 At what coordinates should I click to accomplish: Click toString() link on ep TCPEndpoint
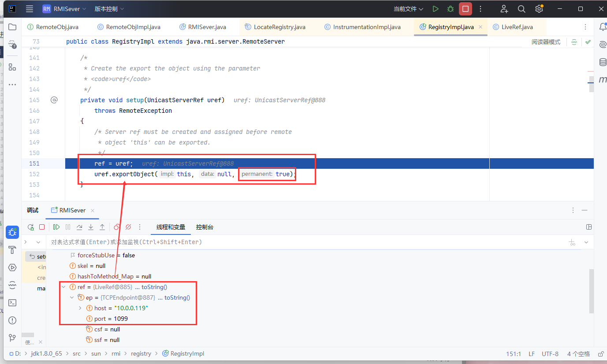point(177,297)
